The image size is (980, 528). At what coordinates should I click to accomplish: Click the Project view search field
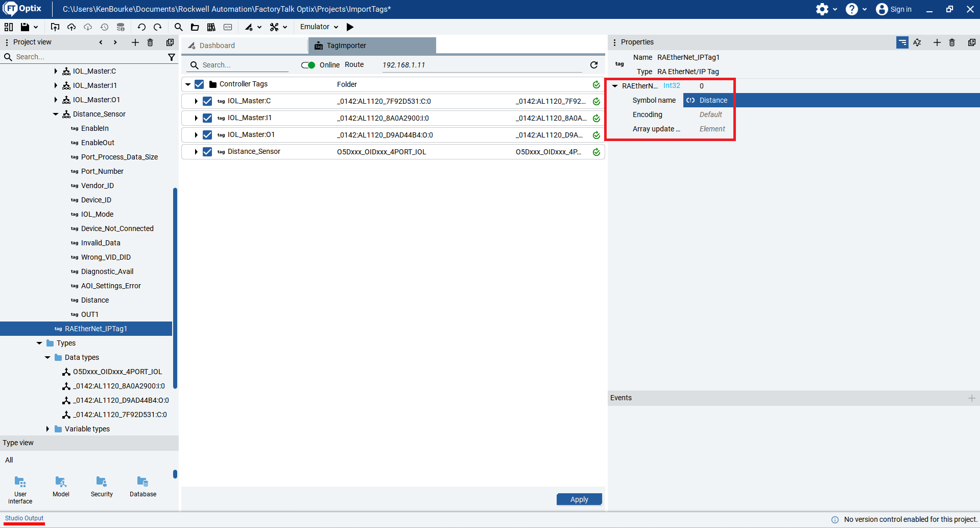coord(89,57)
